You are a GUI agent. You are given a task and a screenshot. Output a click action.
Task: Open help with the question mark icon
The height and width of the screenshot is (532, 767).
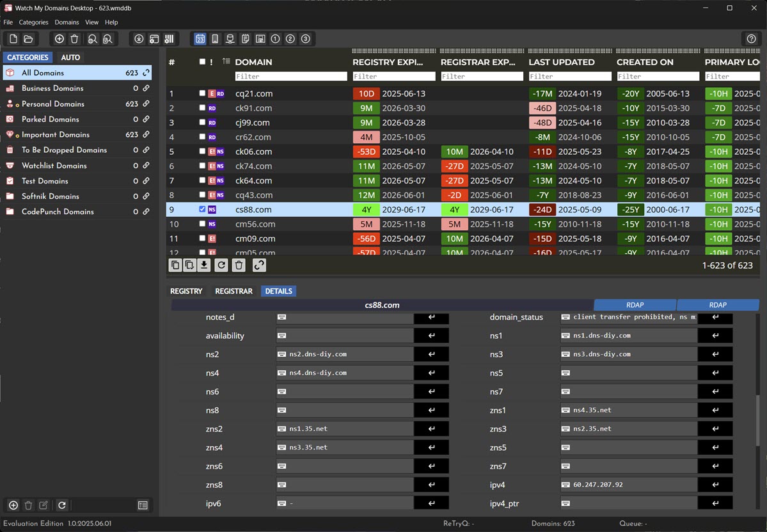[752, 38]
